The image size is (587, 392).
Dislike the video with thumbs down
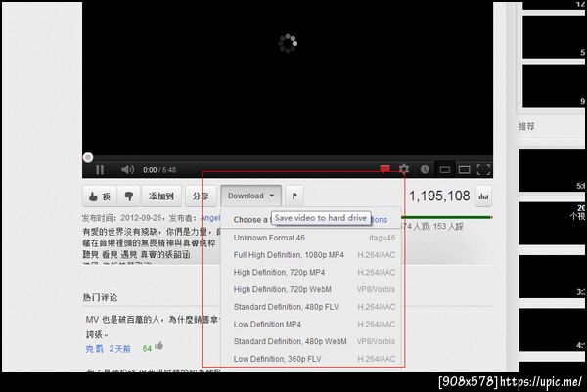coord(129,196)
